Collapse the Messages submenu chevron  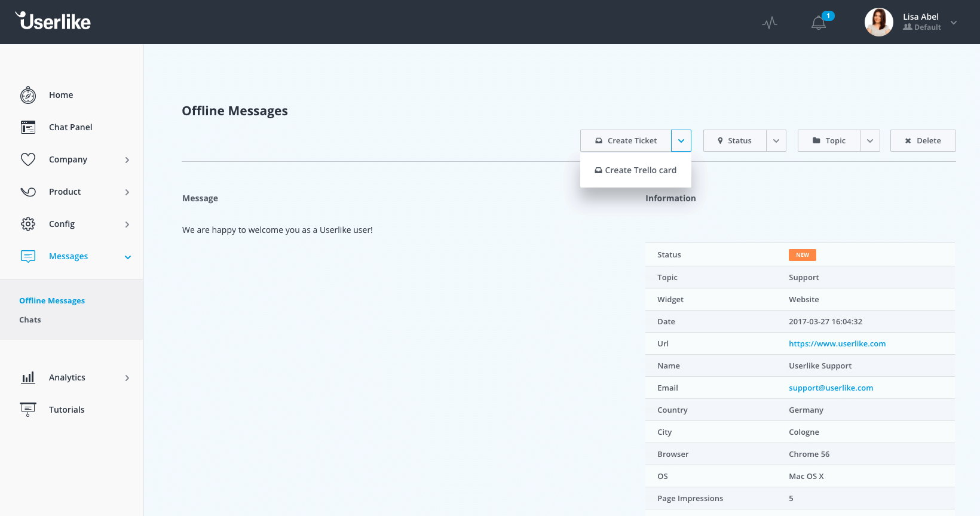click(127, 257)
